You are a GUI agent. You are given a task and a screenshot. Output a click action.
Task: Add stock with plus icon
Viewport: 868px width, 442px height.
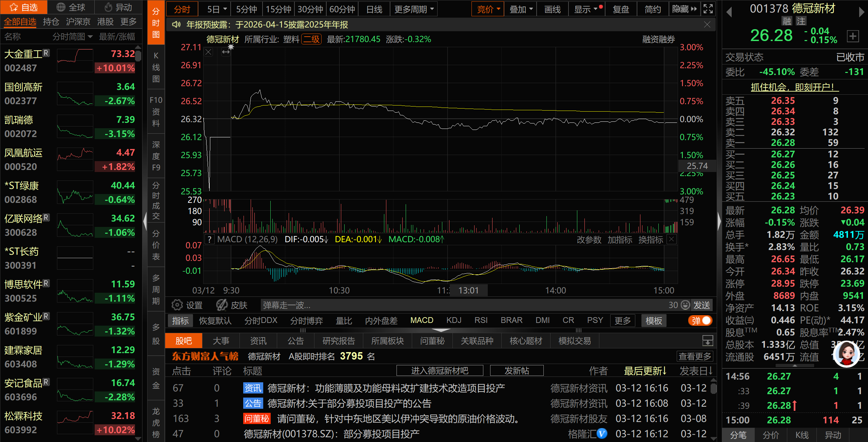[853, 36]
